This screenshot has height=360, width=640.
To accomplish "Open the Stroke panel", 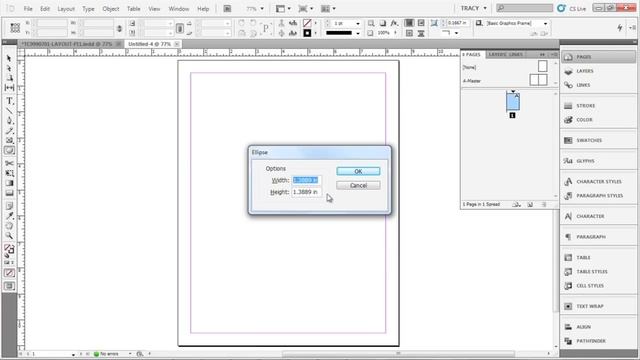I will (598, 106).
